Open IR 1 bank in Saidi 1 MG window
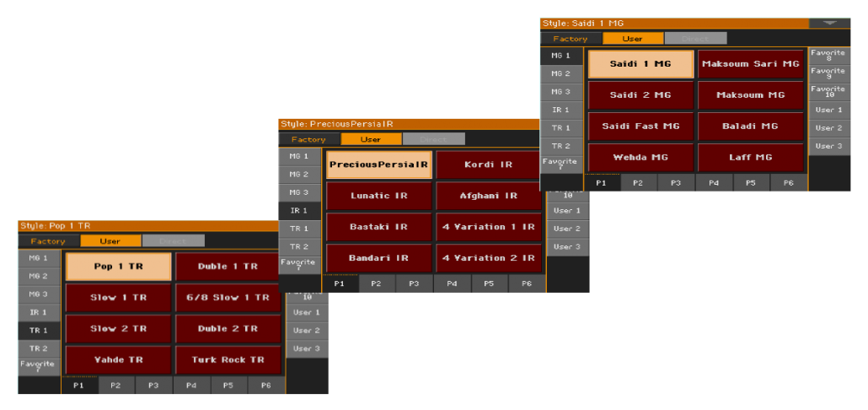 pyautogui.click(x=560, y=111)
